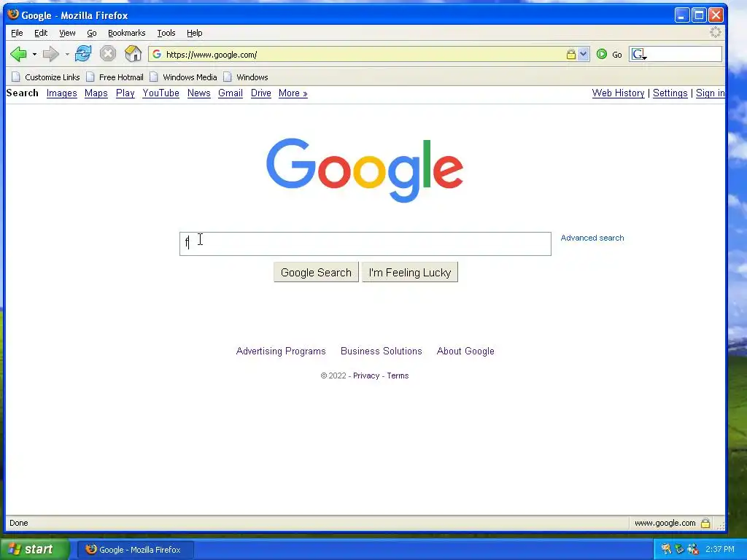The height and width of the screenshot is (560, 747).
Task: Open the Tools menu
Action: click(166, 33)
